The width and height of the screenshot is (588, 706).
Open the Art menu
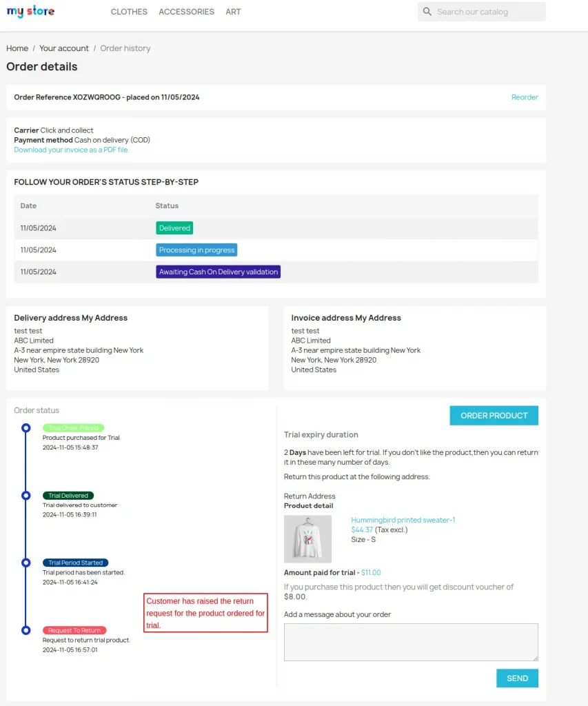[x=233, y=12]
